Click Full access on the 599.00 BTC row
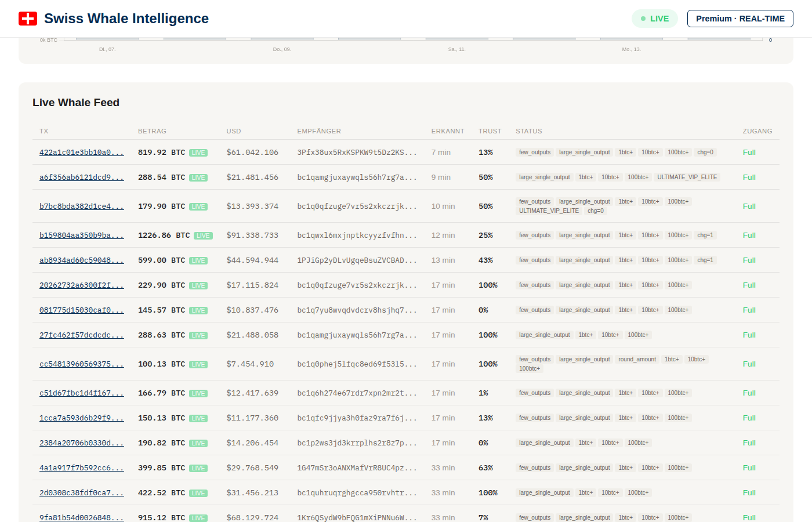Screen dimensions: 812x522 pos(749,260)
